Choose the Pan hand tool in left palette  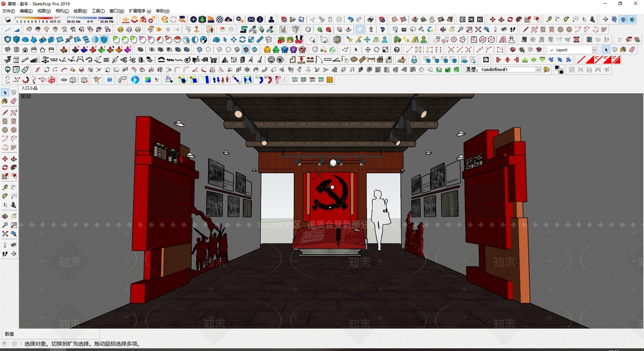coord(14,216)
